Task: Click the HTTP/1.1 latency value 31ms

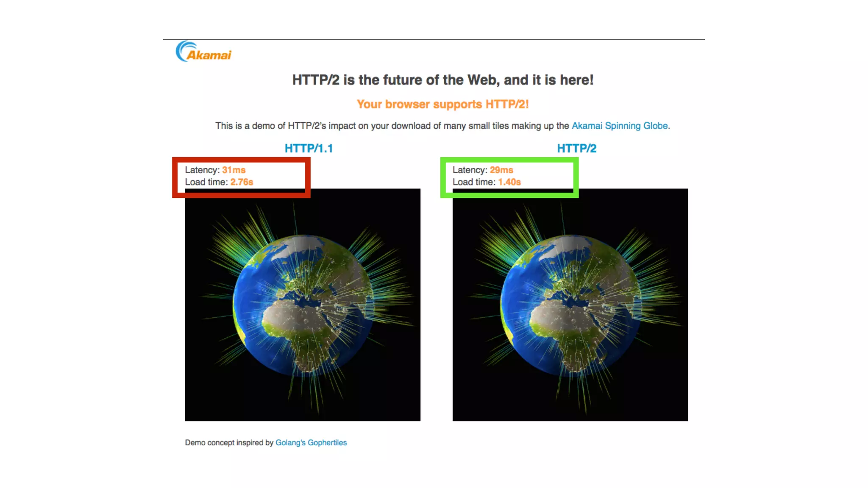Action: point(234,170)
